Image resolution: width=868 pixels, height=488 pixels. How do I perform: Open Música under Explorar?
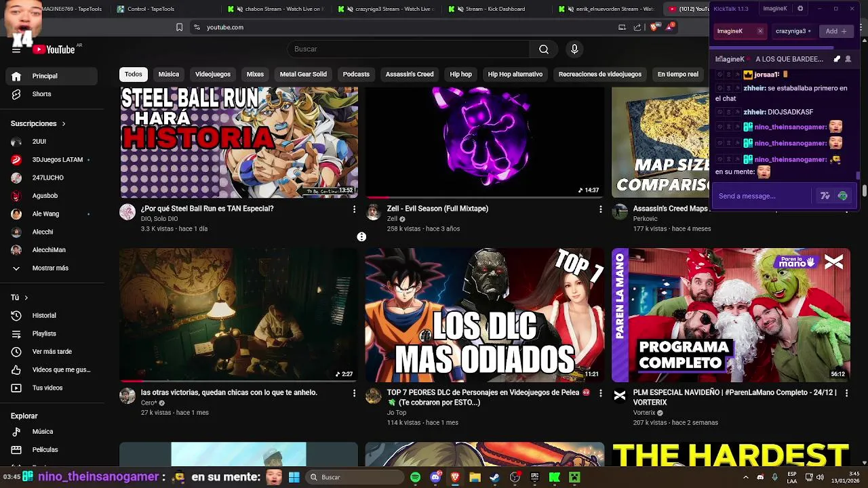(52, 431)
